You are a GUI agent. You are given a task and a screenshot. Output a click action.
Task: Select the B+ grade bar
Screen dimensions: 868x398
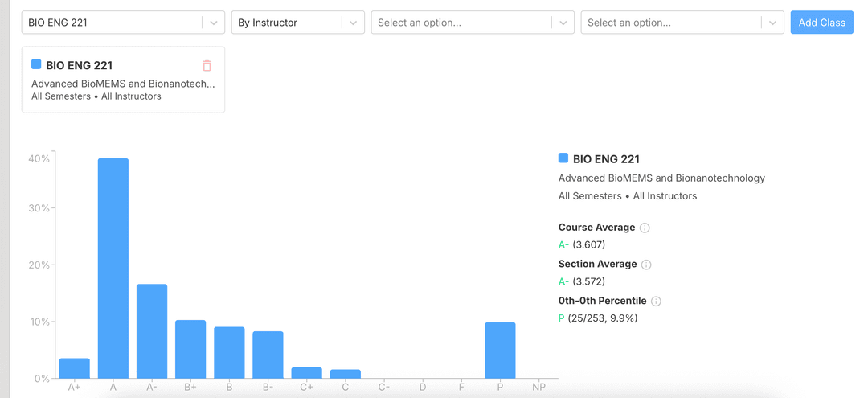190,349
